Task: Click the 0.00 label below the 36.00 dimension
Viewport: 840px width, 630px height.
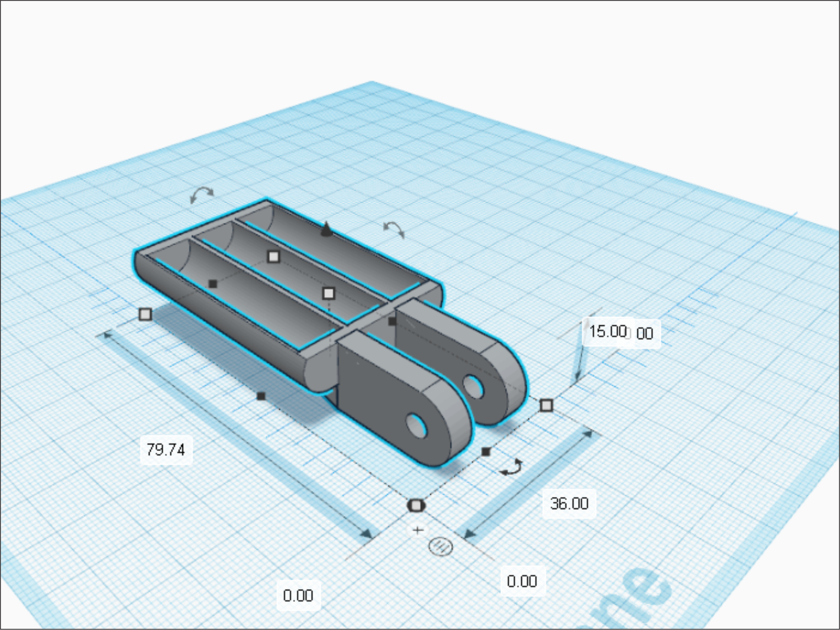Action: (x=521, y=580)
